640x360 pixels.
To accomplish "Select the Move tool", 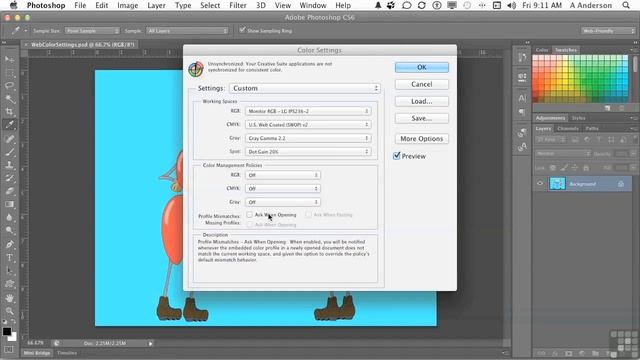I will [x=9, y=60].
